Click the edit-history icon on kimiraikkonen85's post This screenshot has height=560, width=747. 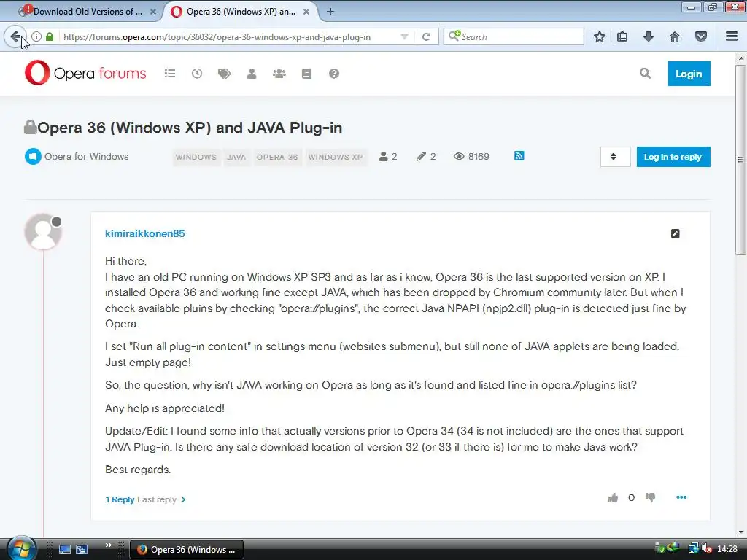[x=675, y=233]
